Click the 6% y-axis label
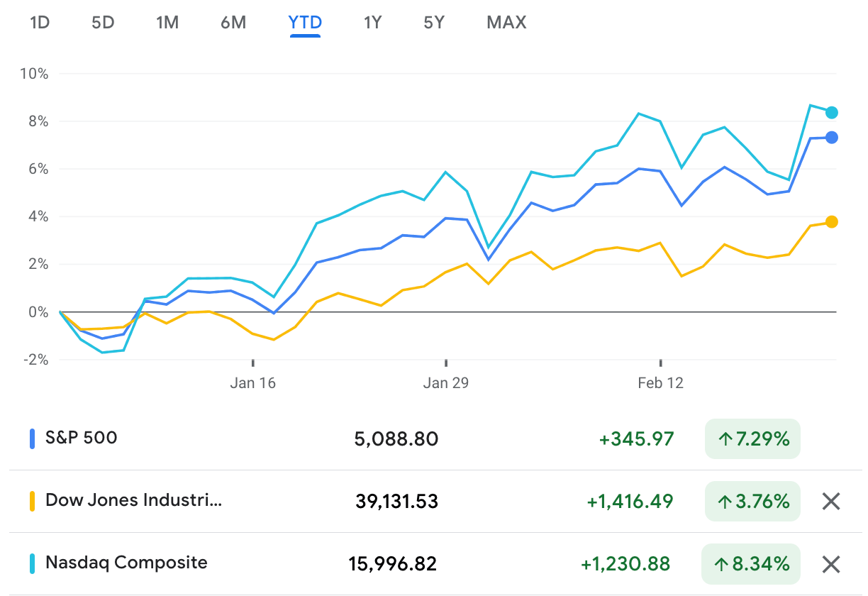Viewport: 868px width, 596px height. click(38, 169)
